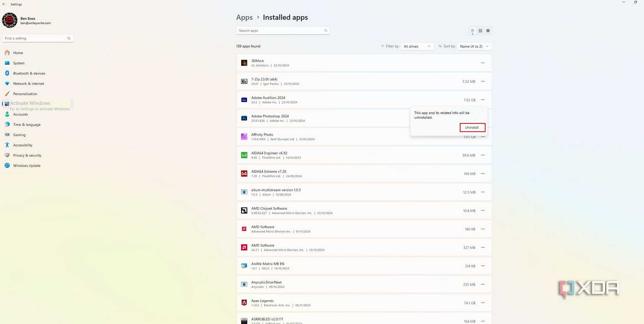Open more options for AMD Chipset Software
644x324 pixels.
click(x=483, y=211)
